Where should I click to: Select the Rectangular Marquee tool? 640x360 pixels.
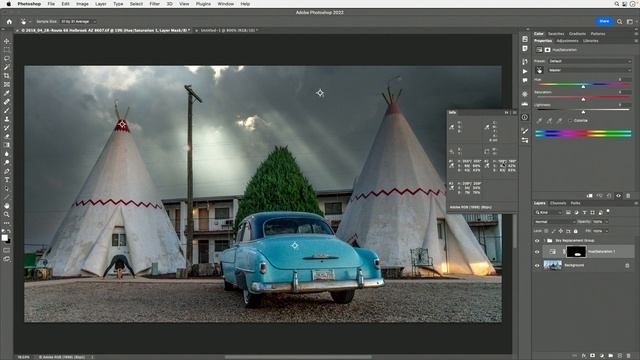(x=7, y=50)
